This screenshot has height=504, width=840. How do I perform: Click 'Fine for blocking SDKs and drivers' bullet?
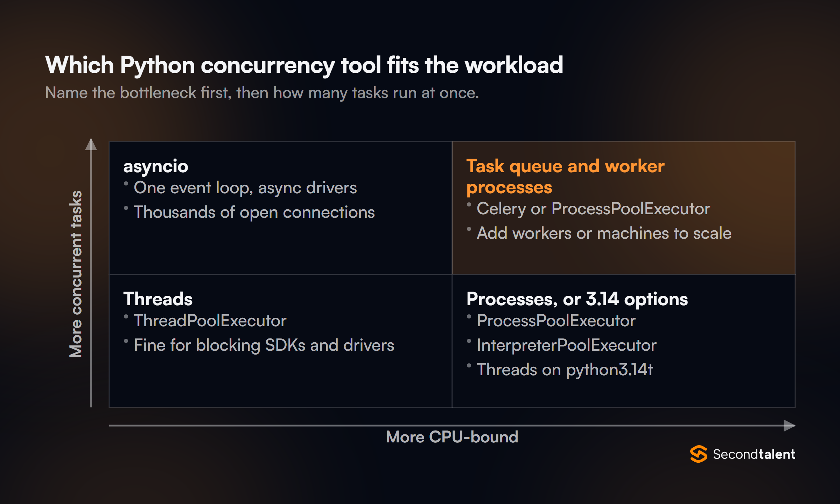[264, 345]
